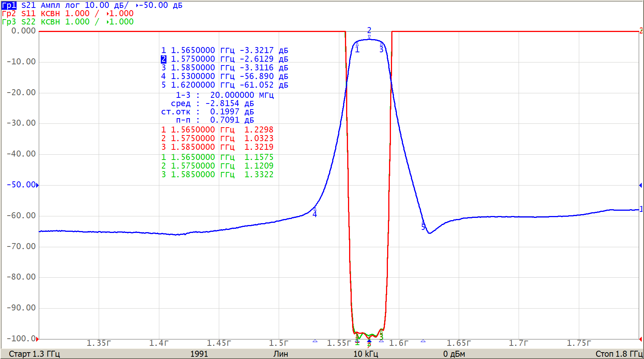Click the Старт 1.3 ГГц start frequency field
The image size is (644, 359).
coord(34,354)
